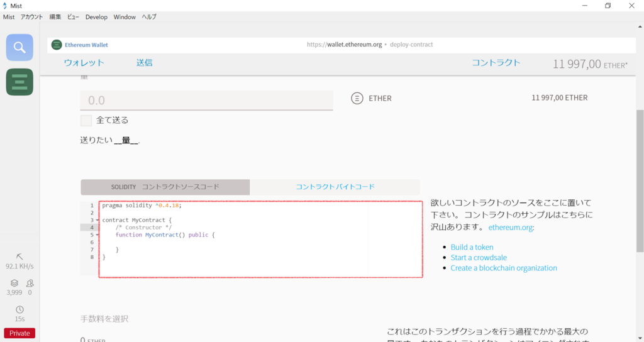Click the Private network badge
The width and height of the screenshot is (644, 342).
tap(19, 333)
